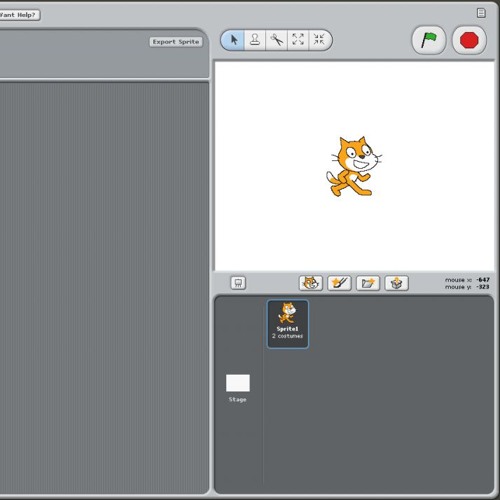Select the arrow pointer tool
The height and width of the screenshot is (500, 500).
[233, 40]
